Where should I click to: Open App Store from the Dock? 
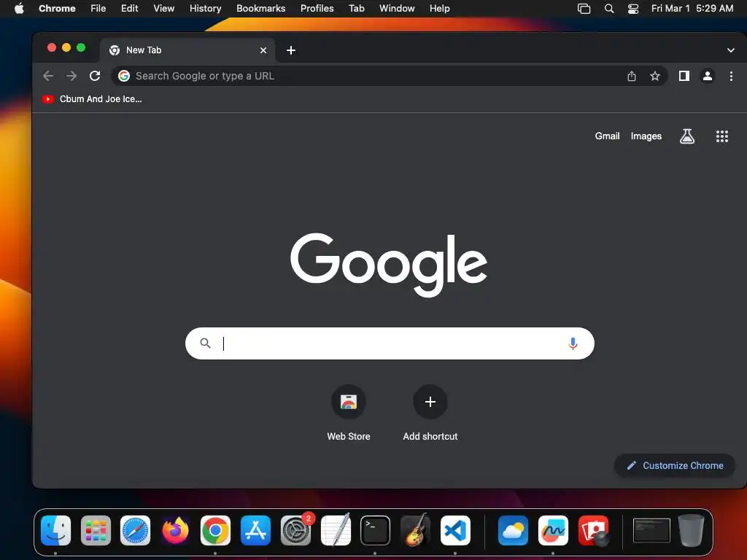[255, 530]
